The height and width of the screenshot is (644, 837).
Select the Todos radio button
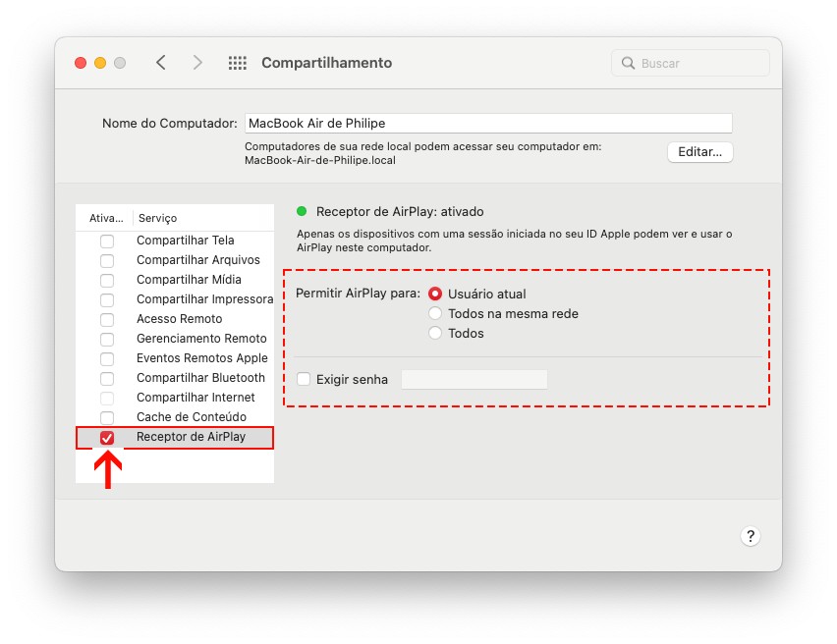[435, 333]
